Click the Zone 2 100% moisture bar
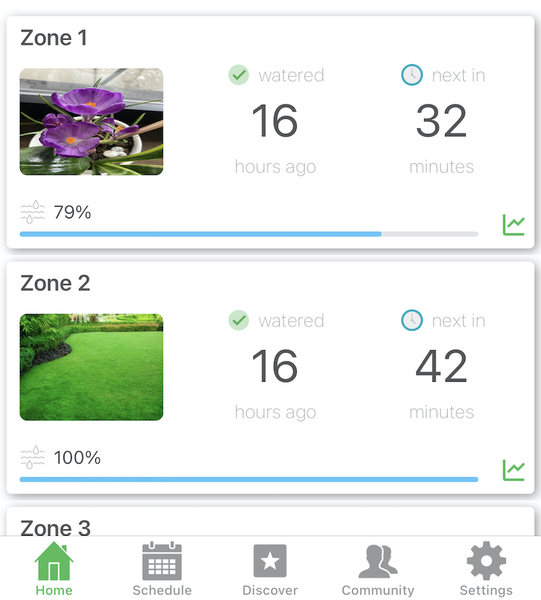 [x=249, y=479]
